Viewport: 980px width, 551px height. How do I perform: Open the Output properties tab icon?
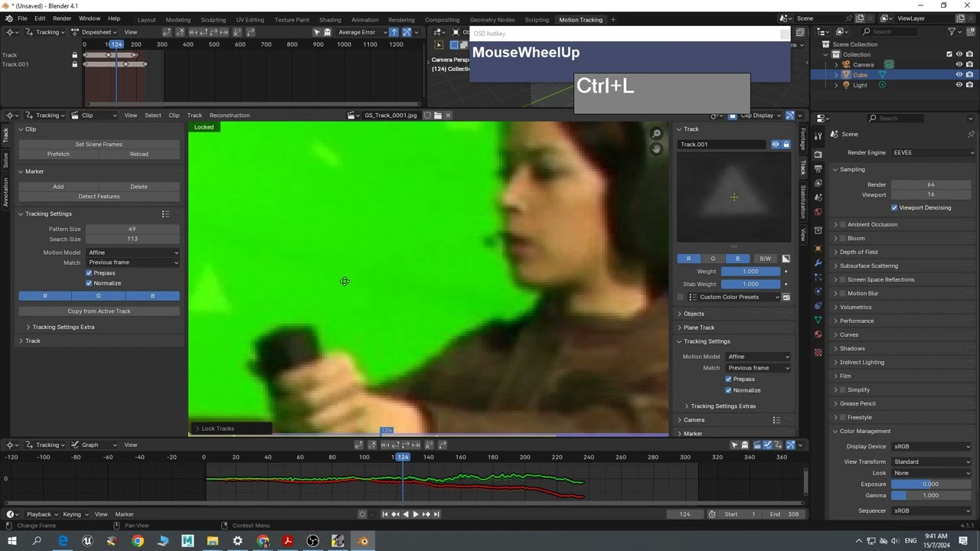tap(818, 168)
